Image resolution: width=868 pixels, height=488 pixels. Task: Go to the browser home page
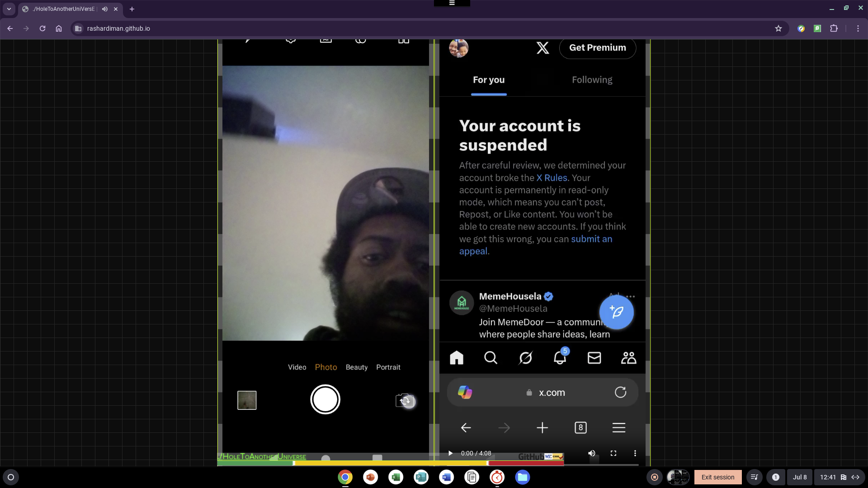pyautogui.click(x=59, y=28)
